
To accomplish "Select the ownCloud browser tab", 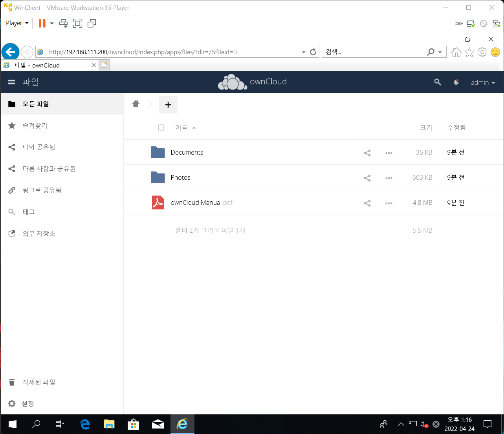I will pos(49,65).
